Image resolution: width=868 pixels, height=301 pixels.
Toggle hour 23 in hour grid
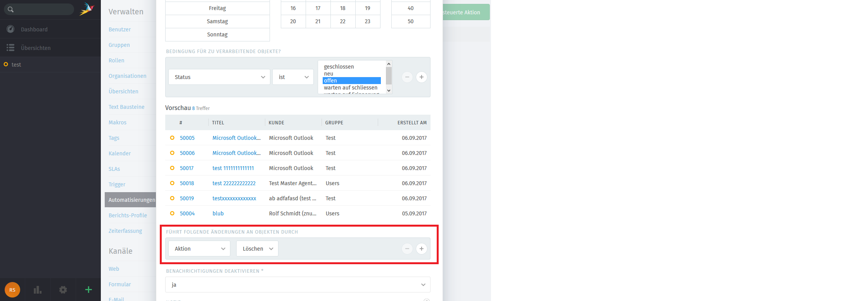(368, 21)
